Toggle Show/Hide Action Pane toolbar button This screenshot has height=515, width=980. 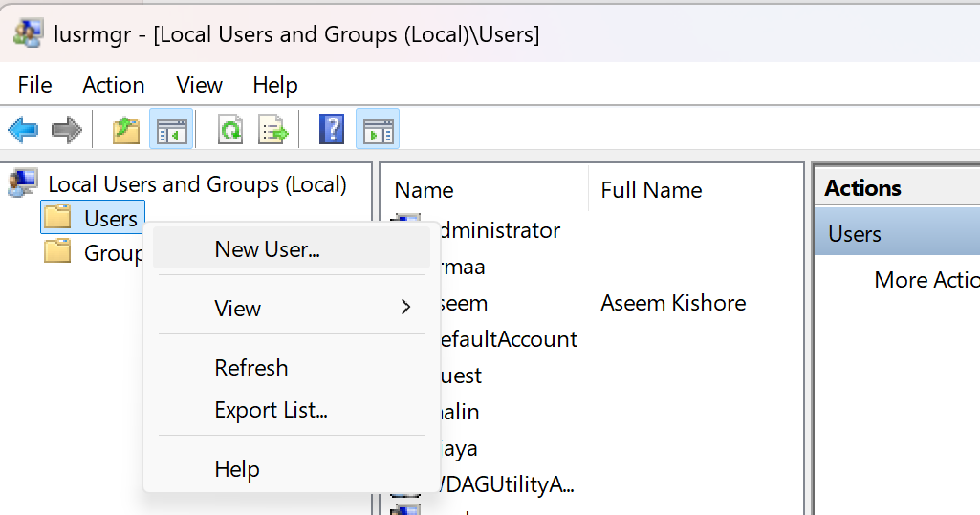click(x=378, y=130)
